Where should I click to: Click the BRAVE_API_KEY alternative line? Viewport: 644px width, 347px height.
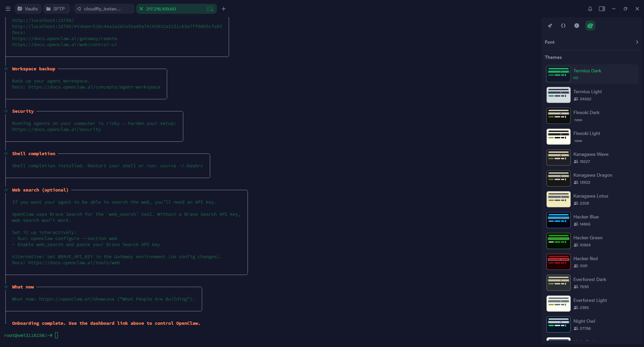tap(117, 256)
